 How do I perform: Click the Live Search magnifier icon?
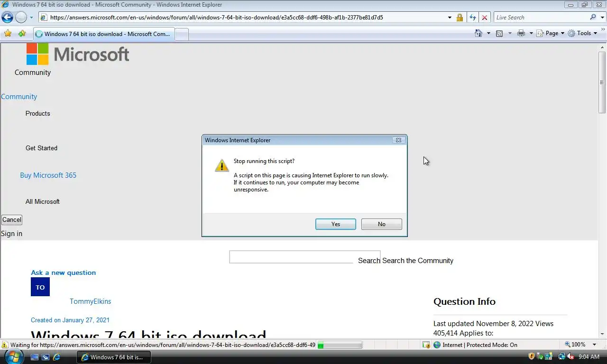pyautogui.click(x=593, y=18)
